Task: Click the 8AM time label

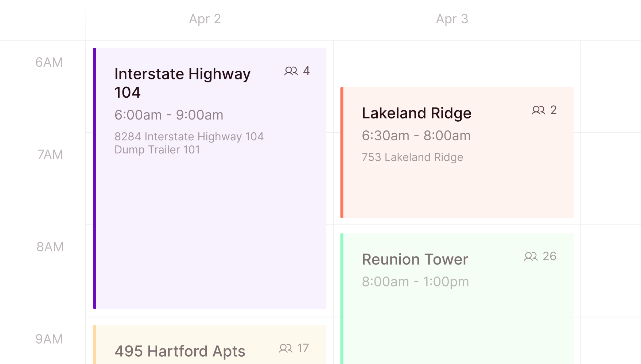Action: tap(50, 247)
